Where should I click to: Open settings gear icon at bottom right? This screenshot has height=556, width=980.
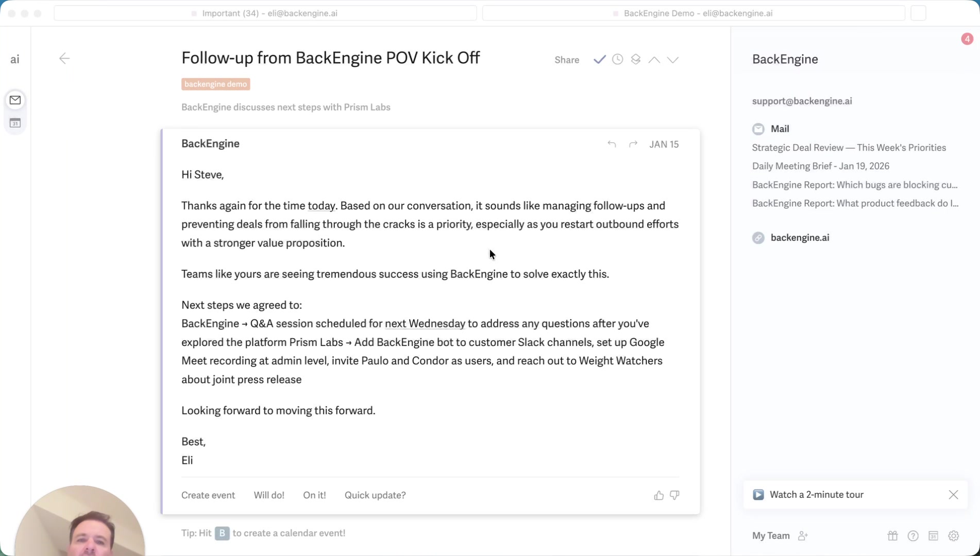tap(954, 536)
